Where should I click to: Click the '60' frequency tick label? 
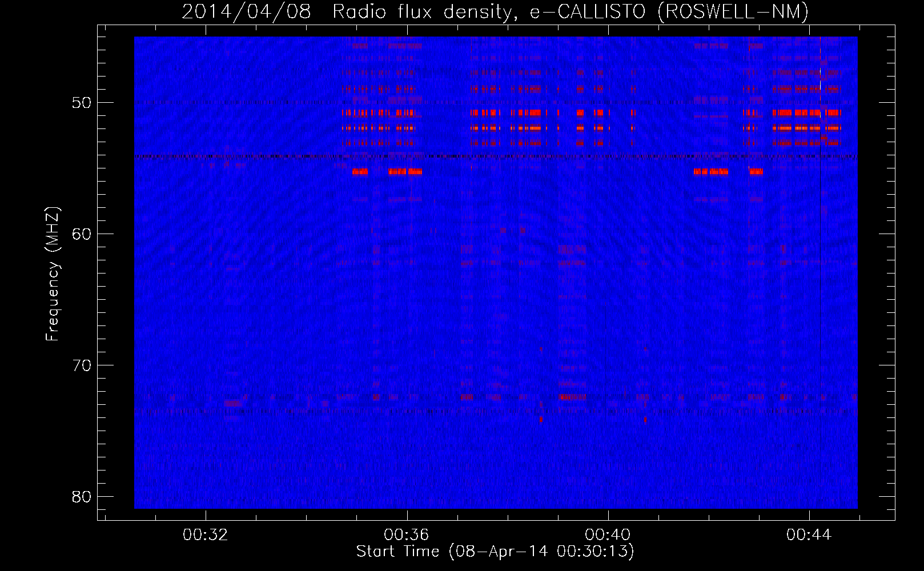click(82, 234)
